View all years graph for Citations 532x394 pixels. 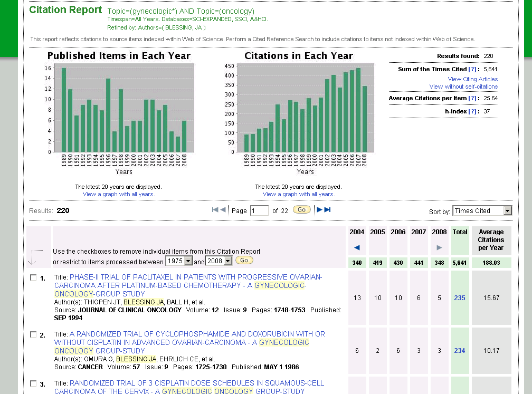tap(299, 194)
